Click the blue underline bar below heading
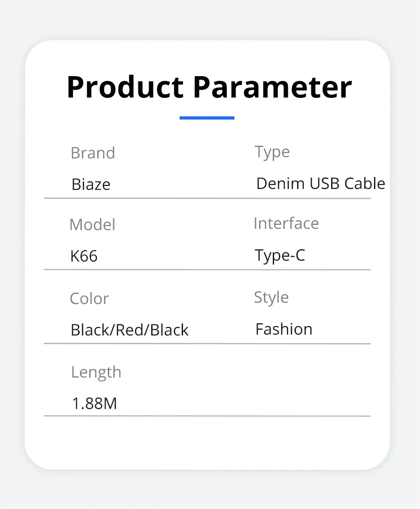This screenshot has width=420, height=509. (207, 118)
